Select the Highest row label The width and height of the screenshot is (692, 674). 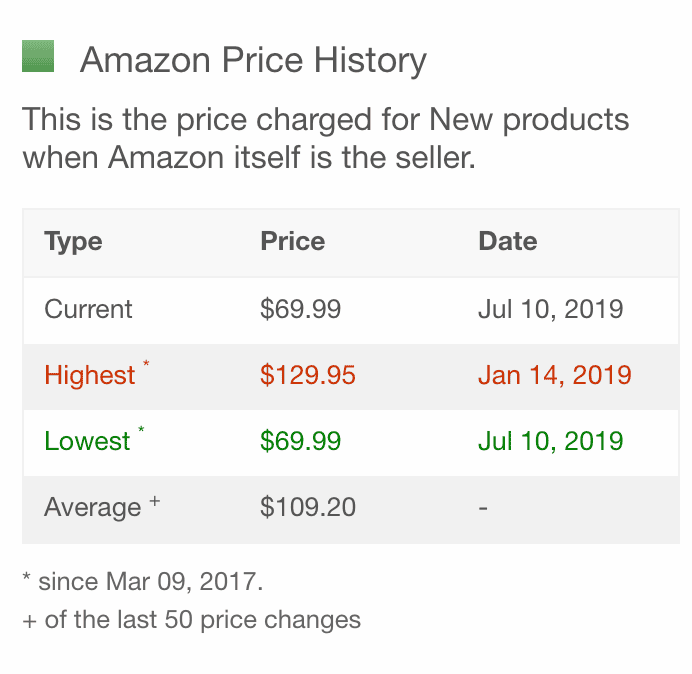pos(90,375)
